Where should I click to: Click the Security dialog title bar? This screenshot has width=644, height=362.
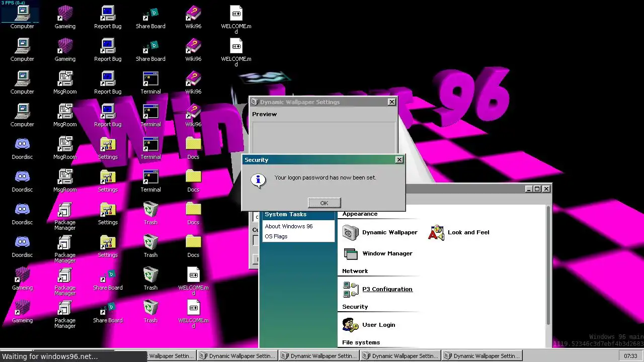point(323,160)
